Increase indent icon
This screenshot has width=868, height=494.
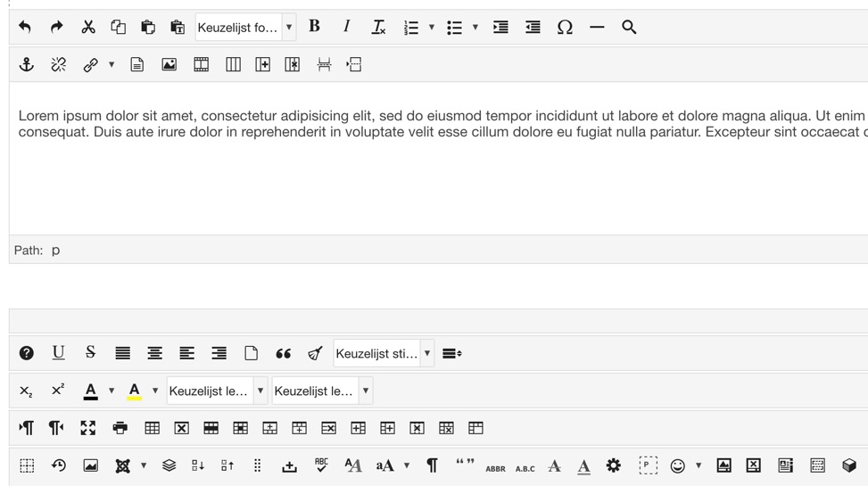coord(500,27)
